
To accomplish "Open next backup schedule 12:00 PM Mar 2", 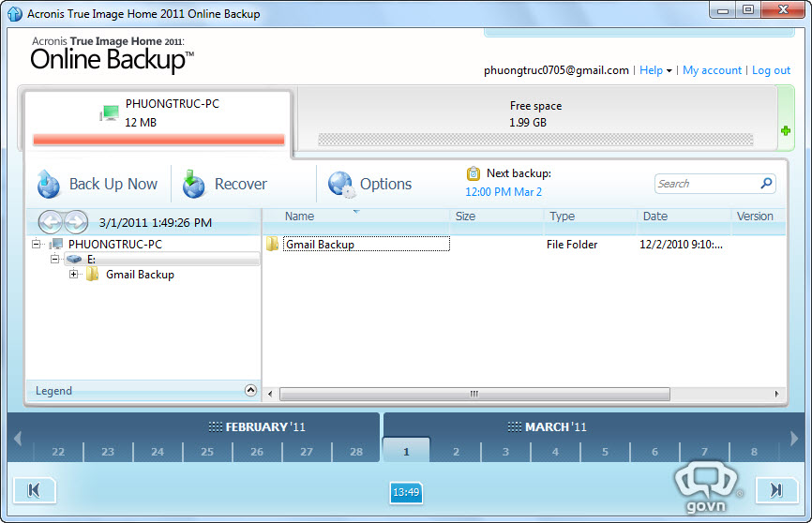I will pos(504,192).
